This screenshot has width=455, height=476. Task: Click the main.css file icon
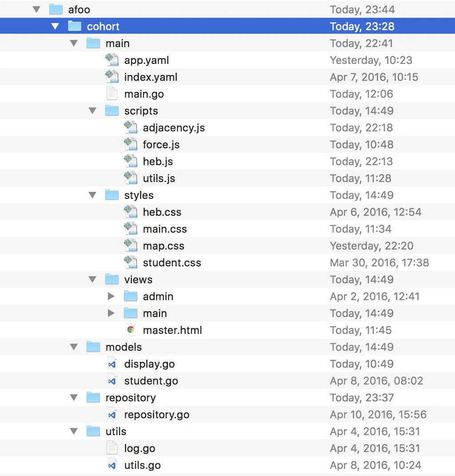pyautogui.click(x=131, y=229)
